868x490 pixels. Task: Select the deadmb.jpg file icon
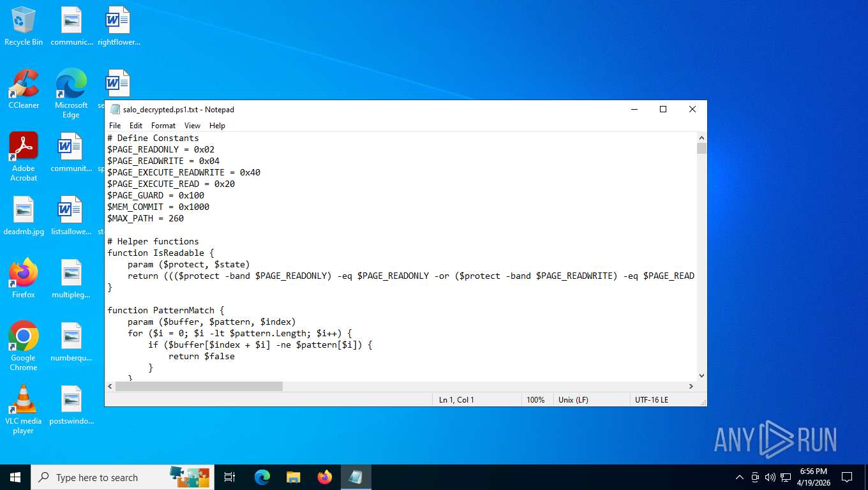[x=24, y=216]
